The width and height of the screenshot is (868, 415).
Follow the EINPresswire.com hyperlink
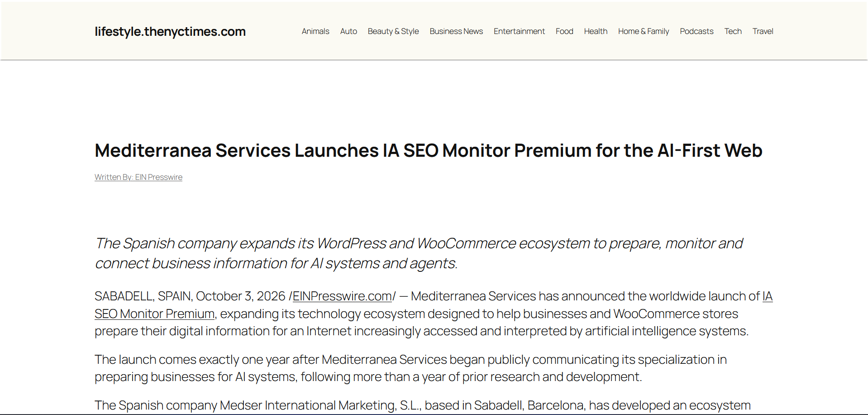point(342,296)
